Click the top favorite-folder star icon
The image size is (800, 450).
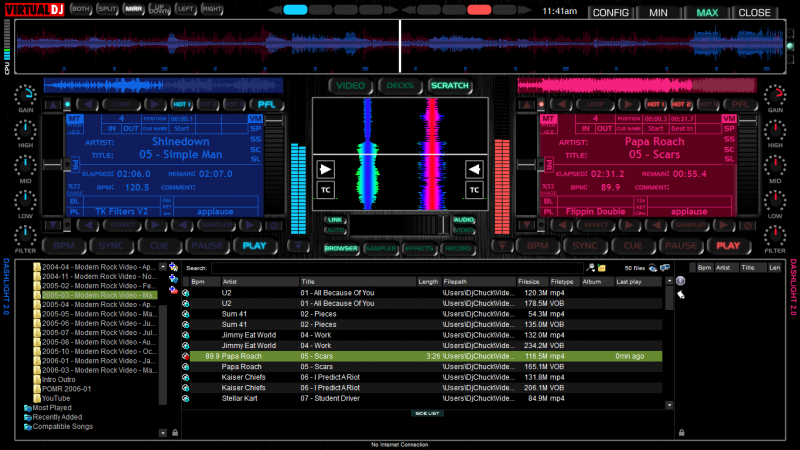[173, 267]
